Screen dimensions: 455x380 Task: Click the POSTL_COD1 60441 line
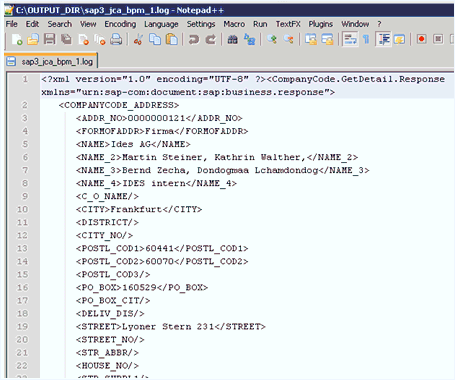(x=162, y=248)
